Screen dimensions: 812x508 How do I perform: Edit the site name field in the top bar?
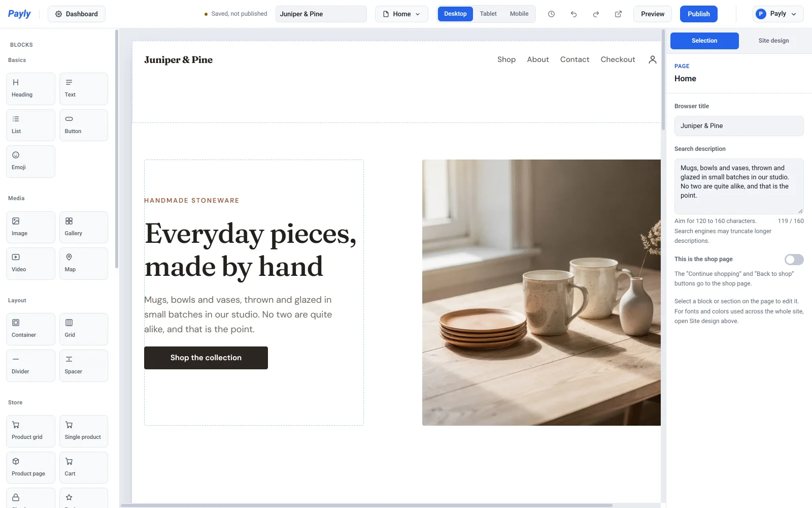(x=321, y=14)
